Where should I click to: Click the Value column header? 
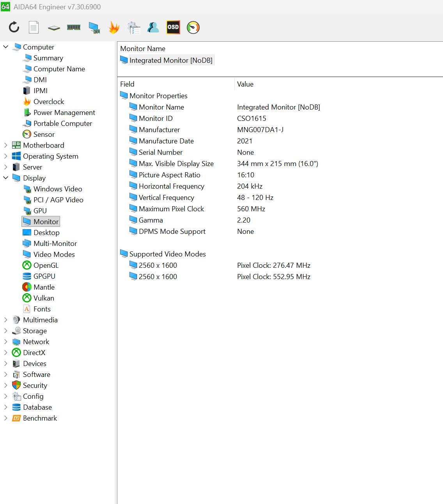coord(338,84)
